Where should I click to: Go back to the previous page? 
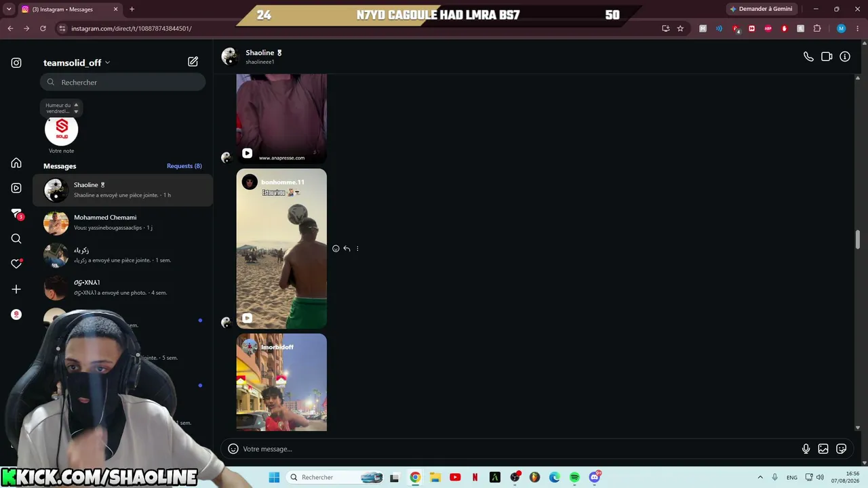[x=10, y=28]
